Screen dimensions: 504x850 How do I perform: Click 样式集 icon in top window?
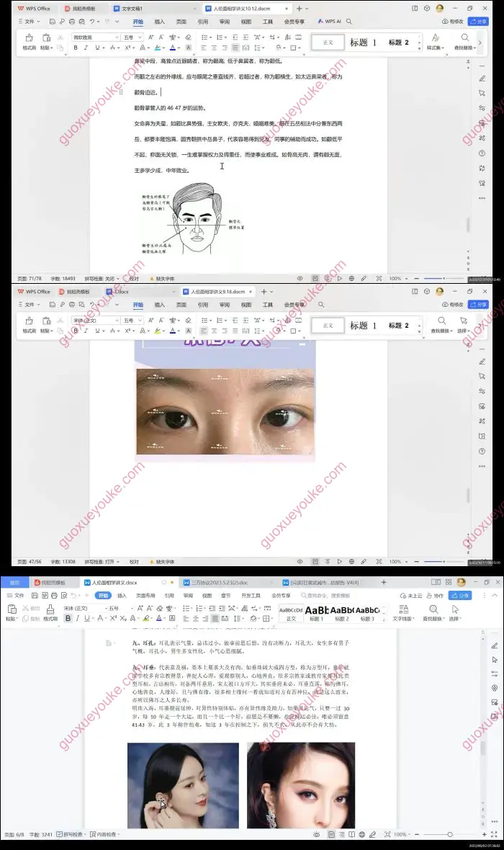tap(435, 40)
